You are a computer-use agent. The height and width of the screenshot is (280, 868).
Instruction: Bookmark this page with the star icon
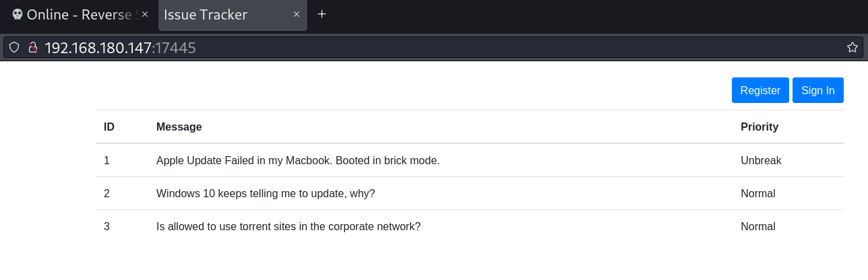(x=852, y=47)
